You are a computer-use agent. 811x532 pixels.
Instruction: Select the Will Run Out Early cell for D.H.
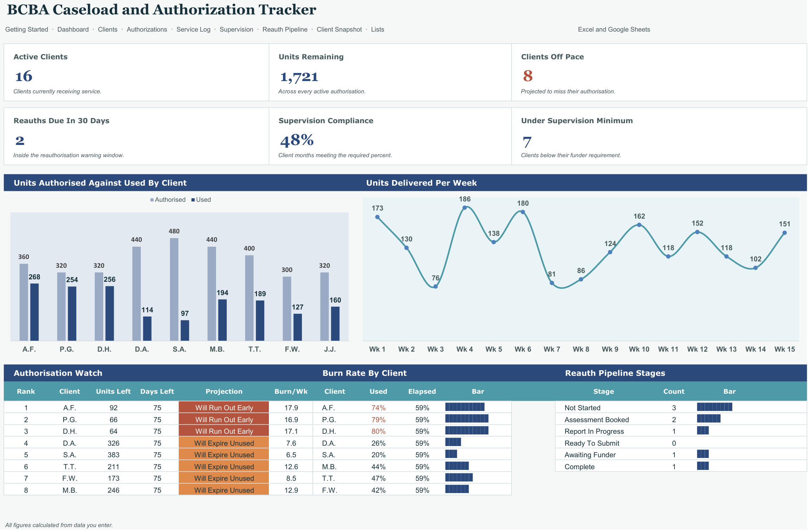pos(224,431)
